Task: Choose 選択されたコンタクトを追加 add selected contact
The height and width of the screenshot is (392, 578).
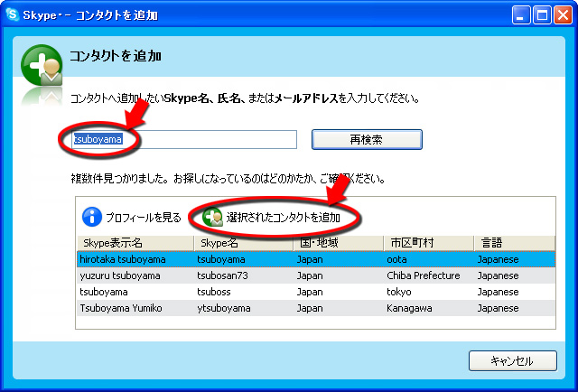Action: pyautogui.click(x=283, y=218)
